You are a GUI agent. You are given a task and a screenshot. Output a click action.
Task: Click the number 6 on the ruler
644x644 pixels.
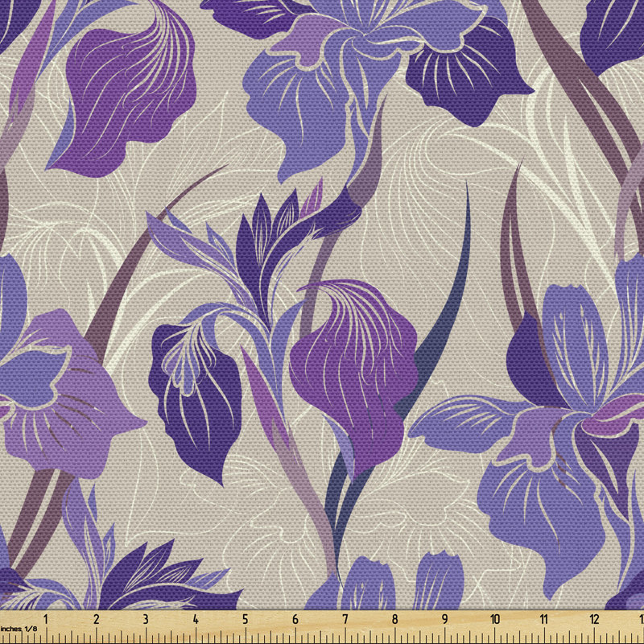tap(295, 619)
